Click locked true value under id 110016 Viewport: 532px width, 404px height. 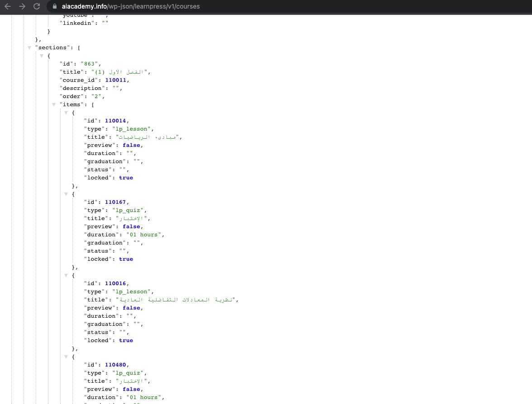click(126, 340)
